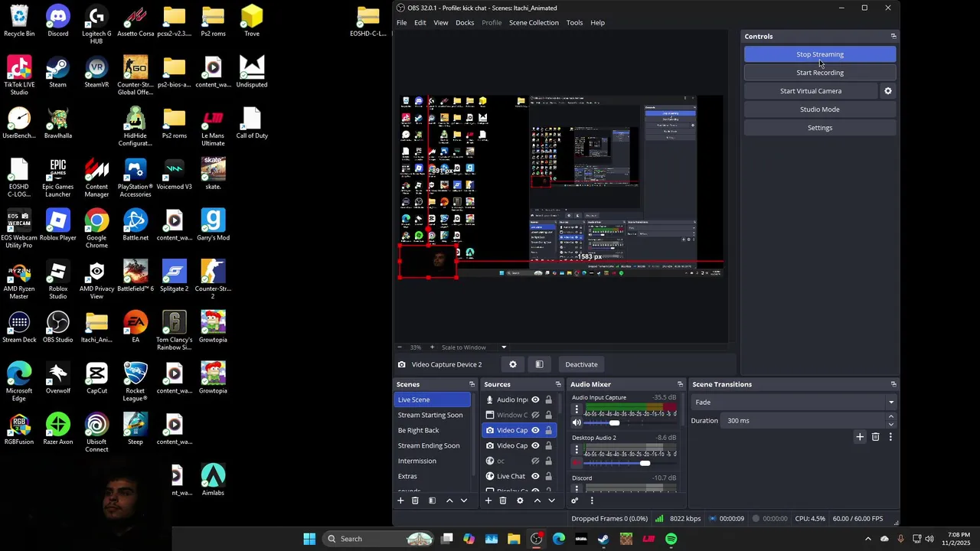Enable Studio Mode

(x=820, y=109)
